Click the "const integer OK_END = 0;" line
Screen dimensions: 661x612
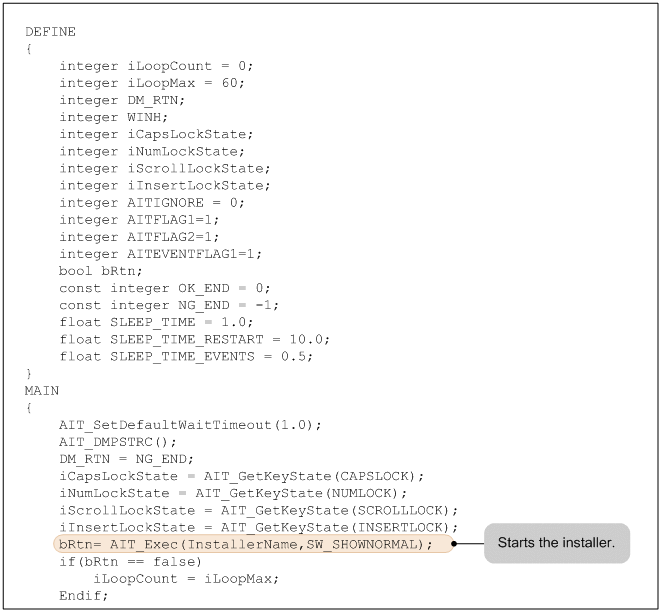pos(165,288)
